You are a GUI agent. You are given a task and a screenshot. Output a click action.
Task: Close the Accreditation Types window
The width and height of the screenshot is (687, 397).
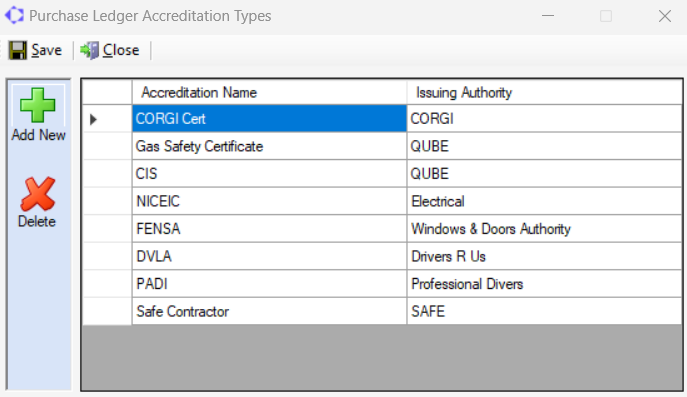pos(665,16)
